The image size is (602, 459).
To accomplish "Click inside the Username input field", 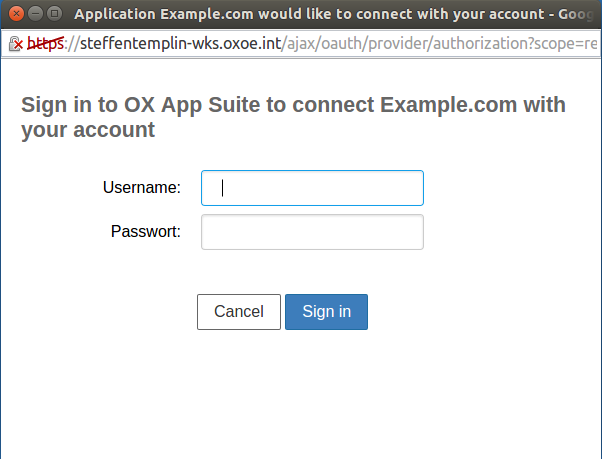I will 312,188.
